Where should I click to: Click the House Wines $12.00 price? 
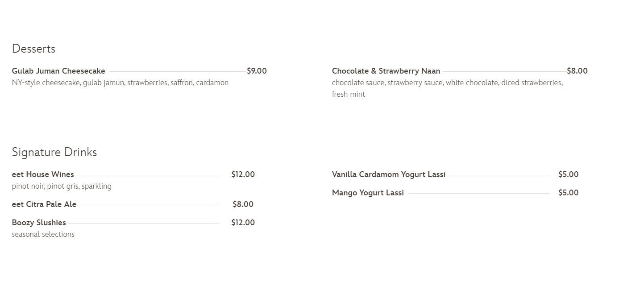pos(243,174)
